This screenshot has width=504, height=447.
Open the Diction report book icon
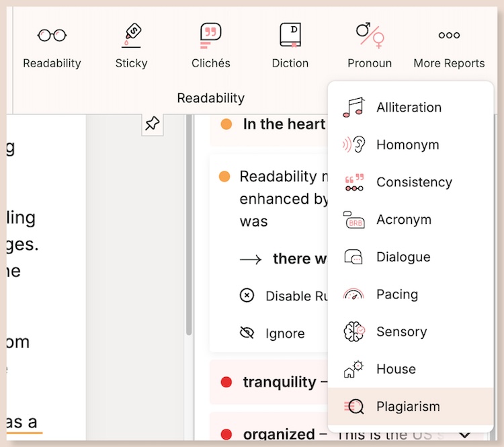pos(290,35)
